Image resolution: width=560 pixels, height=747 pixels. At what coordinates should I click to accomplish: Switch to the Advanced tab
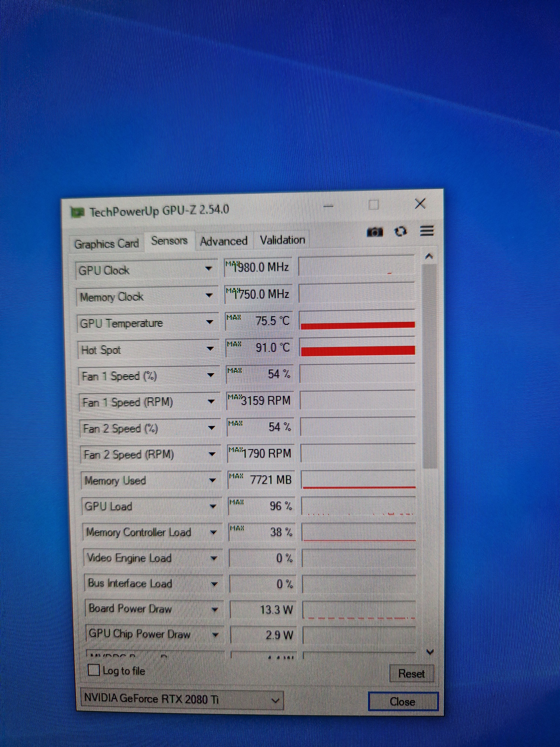point(223,241)
